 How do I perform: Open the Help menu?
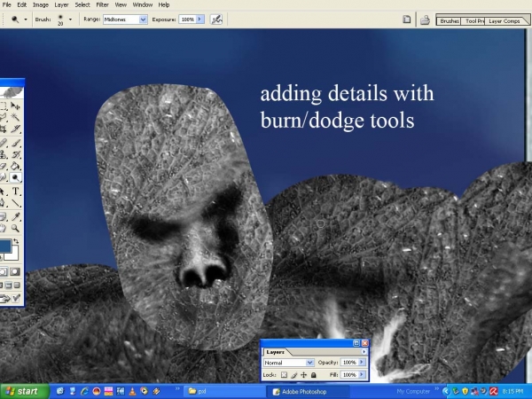pyautogui.click(x=164, y=4)
